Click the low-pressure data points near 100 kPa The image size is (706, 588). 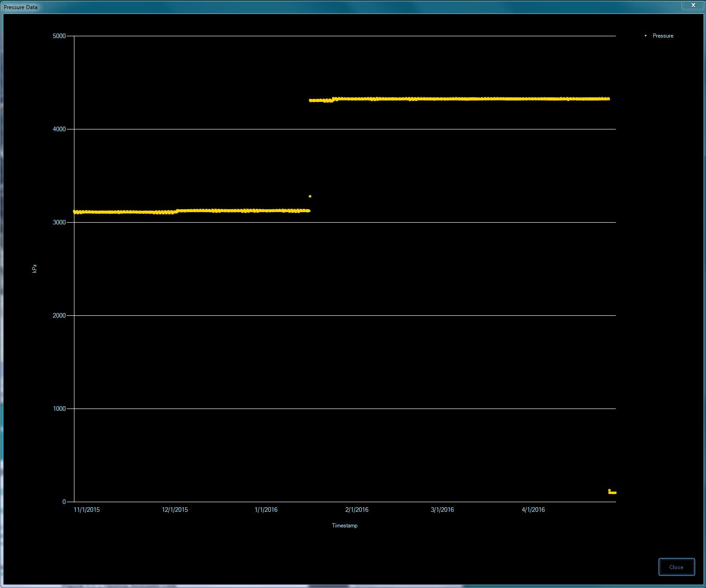(x=612, y=493)
